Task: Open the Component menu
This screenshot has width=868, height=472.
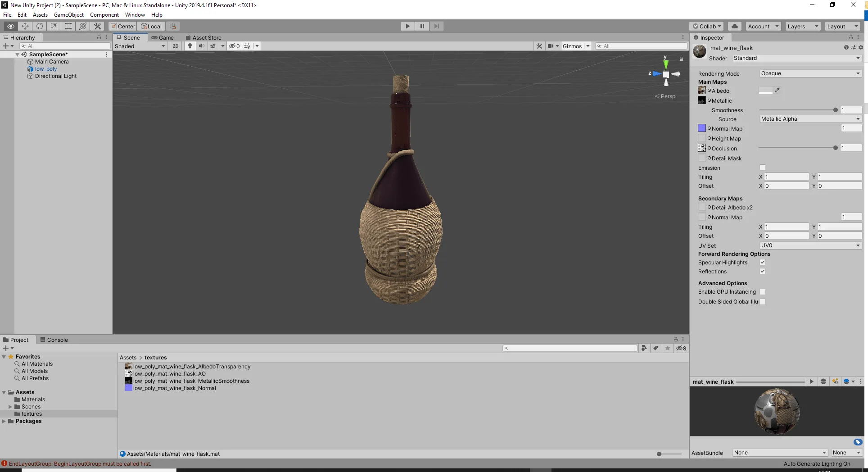Action: [104, 15]
